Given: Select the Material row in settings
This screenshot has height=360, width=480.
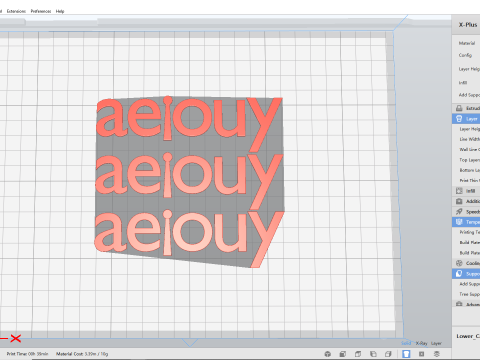Looking at the screenshot, I should pyautogui.click(x=467, y=43).
